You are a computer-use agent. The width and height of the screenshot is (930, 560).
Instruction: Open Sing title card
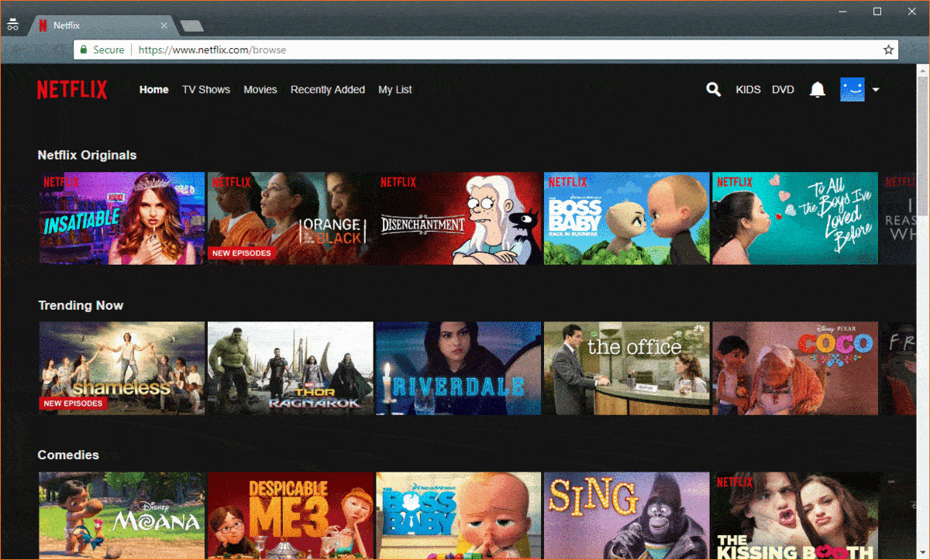click(627, 516)
